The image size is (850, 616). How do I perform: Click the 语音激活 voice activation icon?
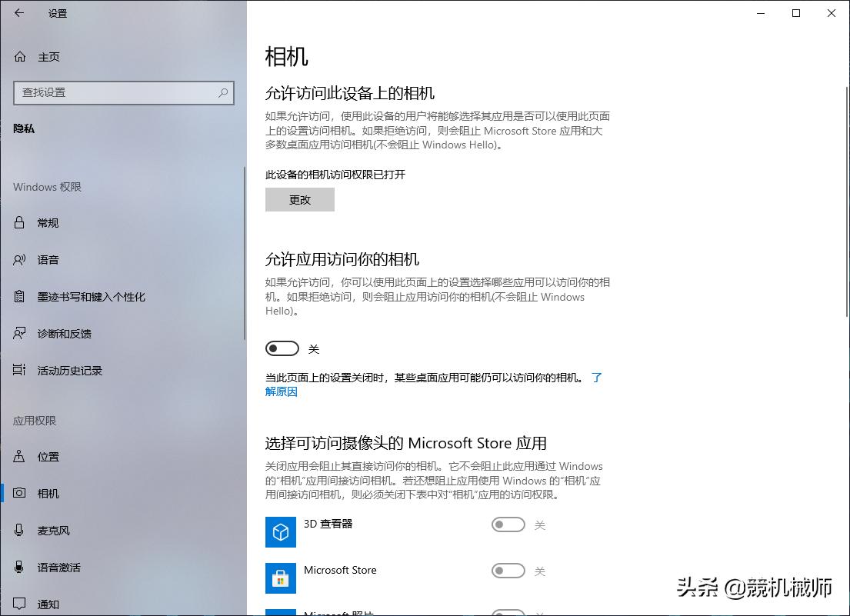click(x=18, y=567)
